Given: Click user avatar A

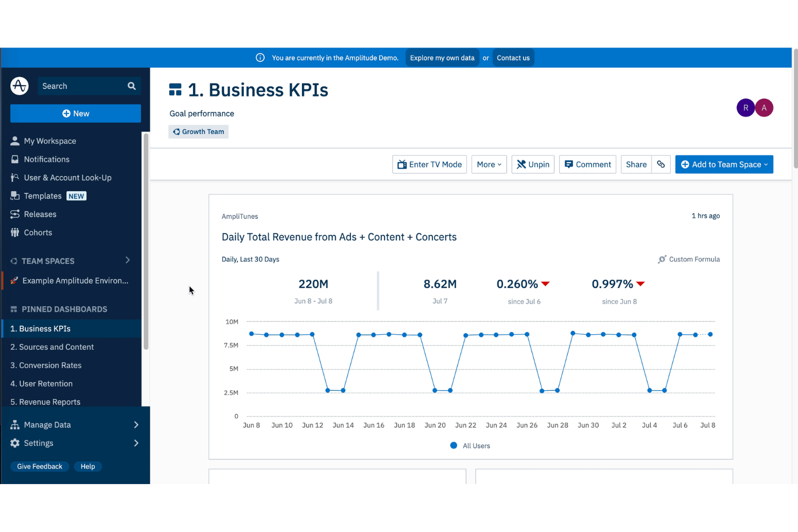Looking at the screenshot, I should [x=764, y=108].
